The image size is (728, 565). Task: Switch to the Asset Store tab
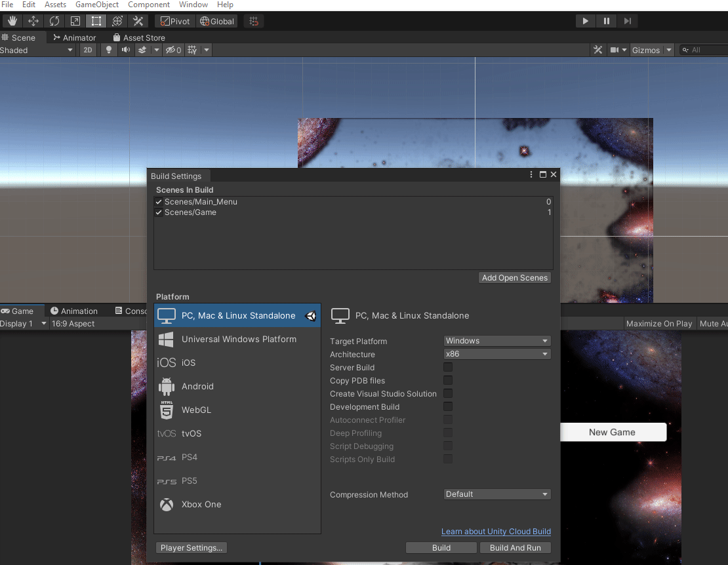139,37
